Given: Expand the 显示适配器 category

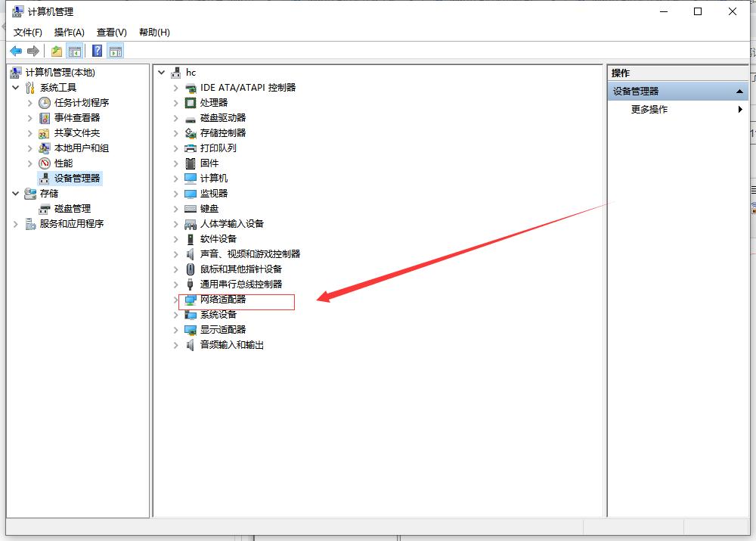Looking at the screenshot, I should [x=176, y=330].
